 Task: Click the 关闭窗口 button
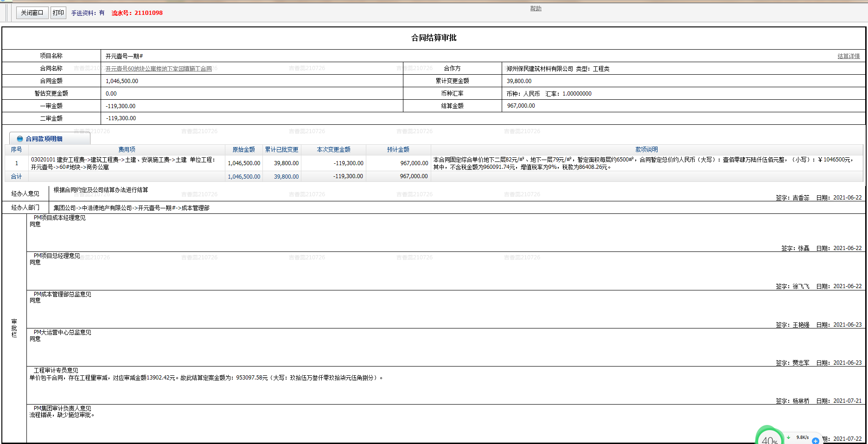pos(32,13)
